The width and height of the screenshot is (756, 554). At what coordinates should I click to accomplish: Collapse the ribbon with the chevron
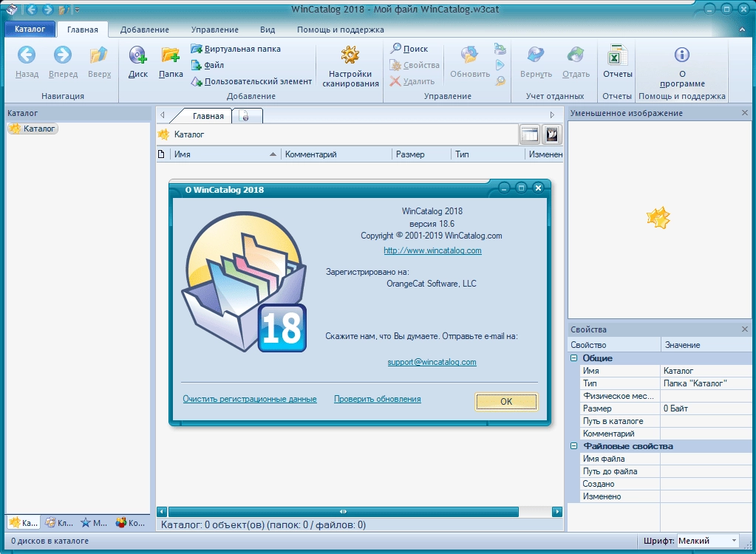click(x=742, y=30)
